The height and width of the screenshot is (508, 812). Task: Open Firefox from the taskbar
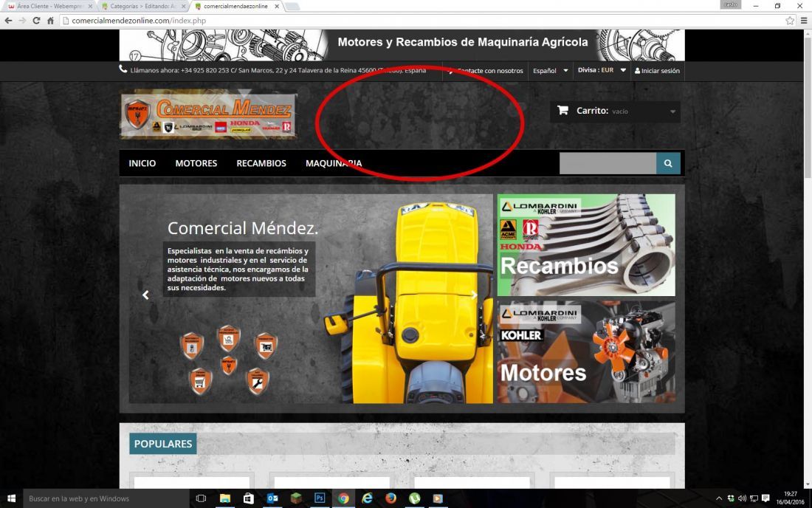(x=391, y=498)
